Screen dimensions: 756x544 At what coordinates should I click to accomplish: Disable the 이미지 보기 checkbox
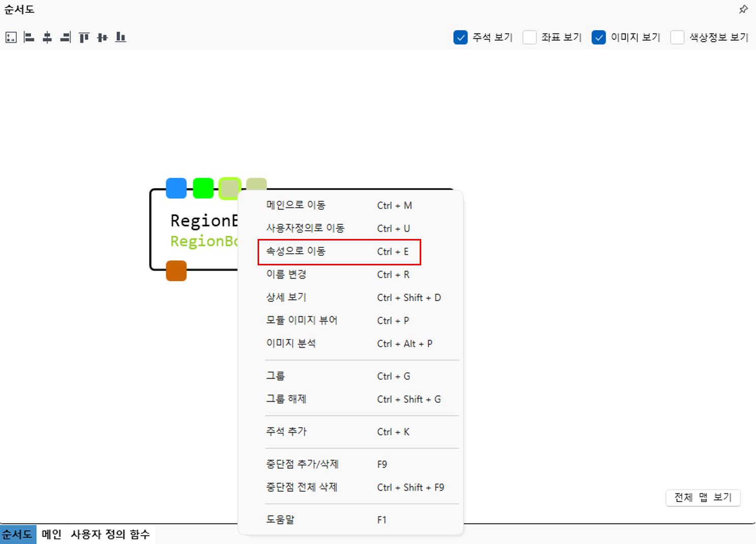[x=598, y=38]
